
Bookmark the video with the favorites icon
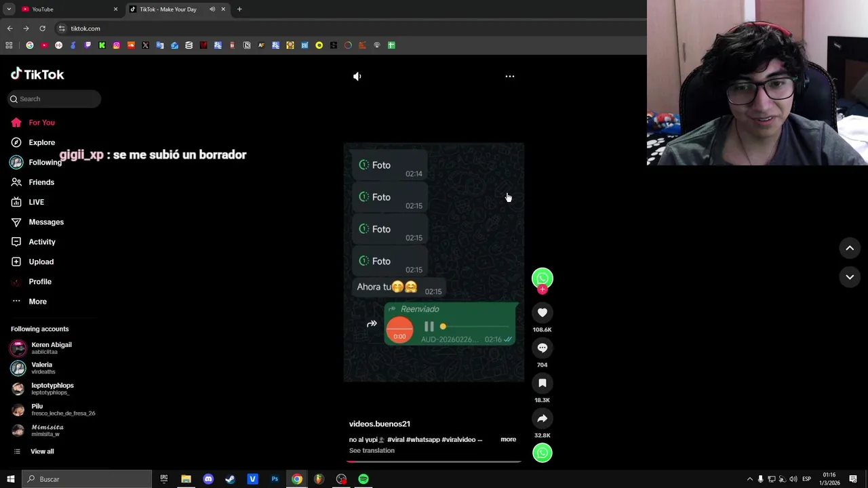click(x=542, y=383)
